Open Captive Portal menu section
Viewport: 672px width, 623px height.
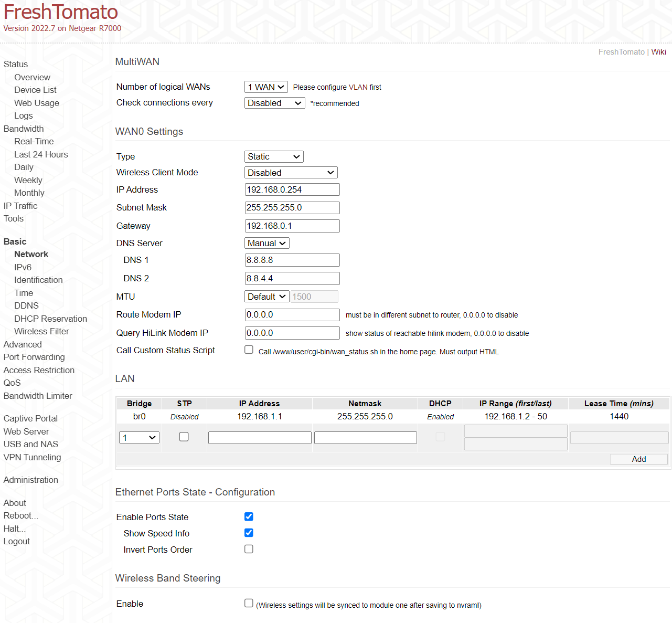[x=30, y=418]
